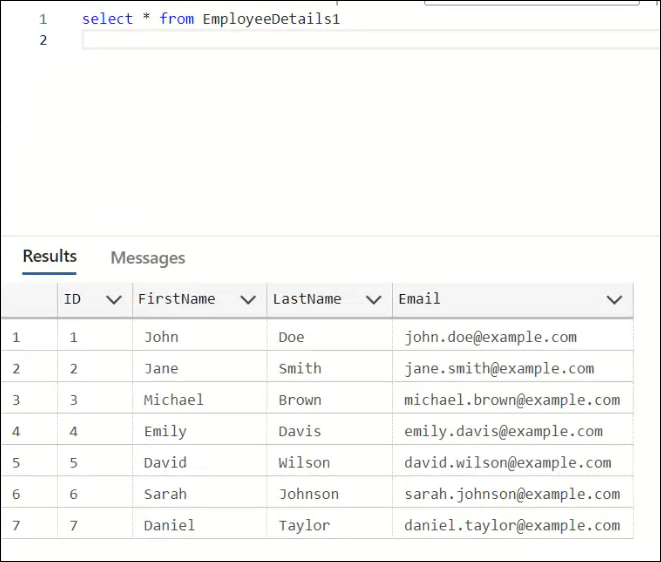The height and width of the screenshot is (562, 661).
Task: Open the ID column dropdown arrow
Action: (x=114, y=300)
